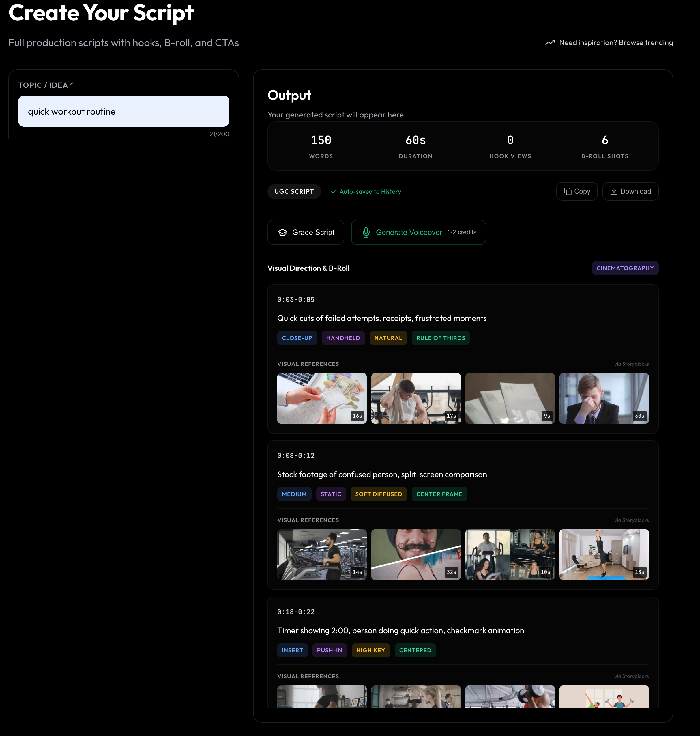Click the Grade Script button

click(x=306, y=232)
